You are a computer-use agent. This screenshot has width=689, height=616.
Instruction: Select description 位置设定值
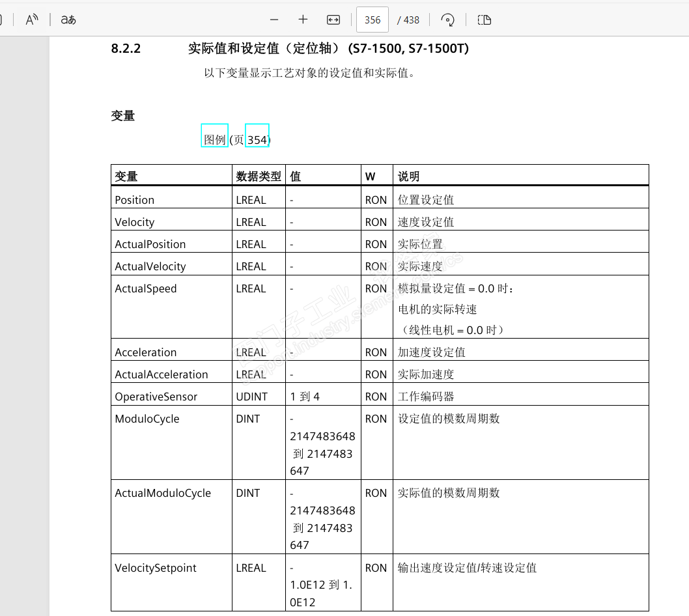click(426, 200)
